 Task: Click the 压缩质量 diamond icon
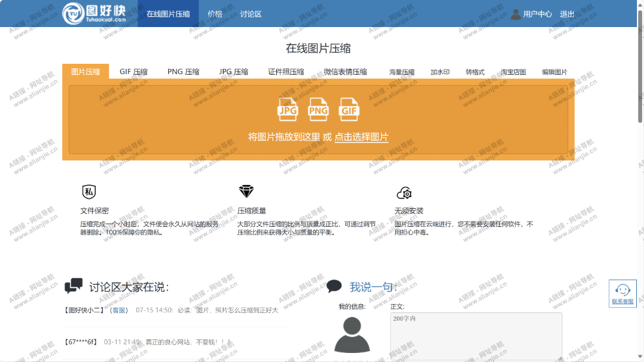[246, 192]
